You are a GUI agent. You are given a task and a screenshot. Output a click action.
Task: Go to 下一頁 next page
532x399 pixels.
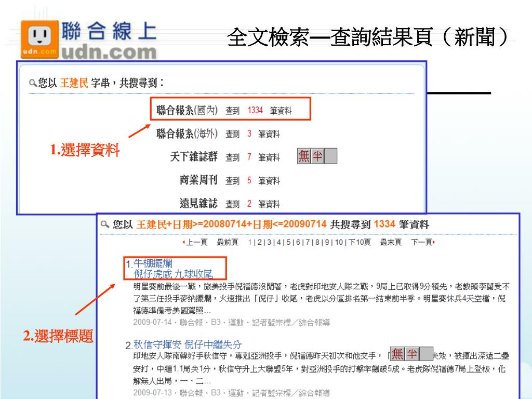pyautogui.click(x=423, y=242)
